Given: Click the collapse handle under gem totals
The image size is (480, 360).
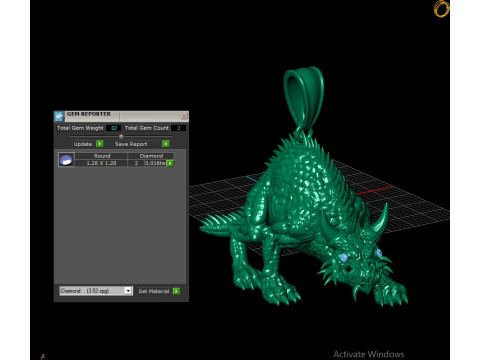Looking at the screenshot, I should pyautogui.click(x=121, y=136).
